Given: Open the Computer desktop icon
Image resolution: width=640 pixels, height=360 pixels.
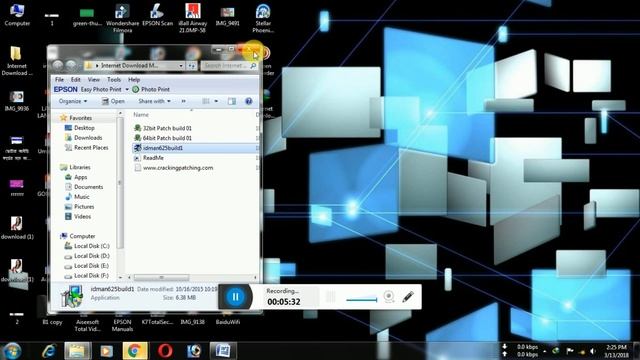Looking at the screenshot, I should click(17, 15).
